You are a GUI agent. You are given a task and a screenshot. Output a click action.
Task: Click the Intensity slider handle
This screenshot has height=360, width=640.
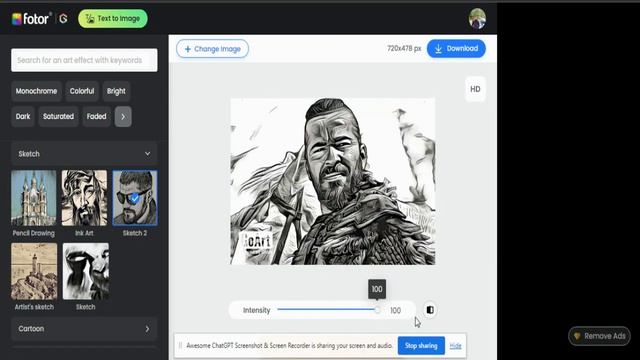tap(377, 310)
